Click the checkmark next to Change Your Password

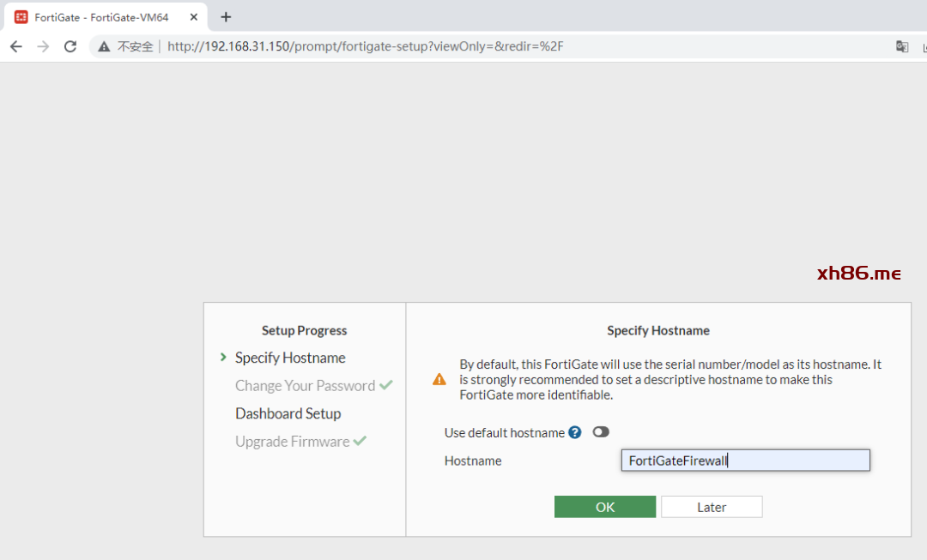tap(386, 385)
